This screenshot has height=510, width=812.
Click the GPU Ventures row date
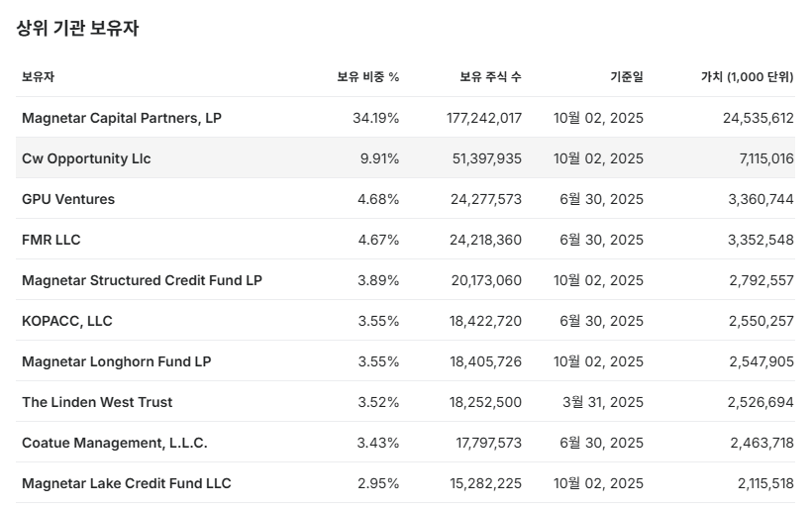click(x=601, y=199)
